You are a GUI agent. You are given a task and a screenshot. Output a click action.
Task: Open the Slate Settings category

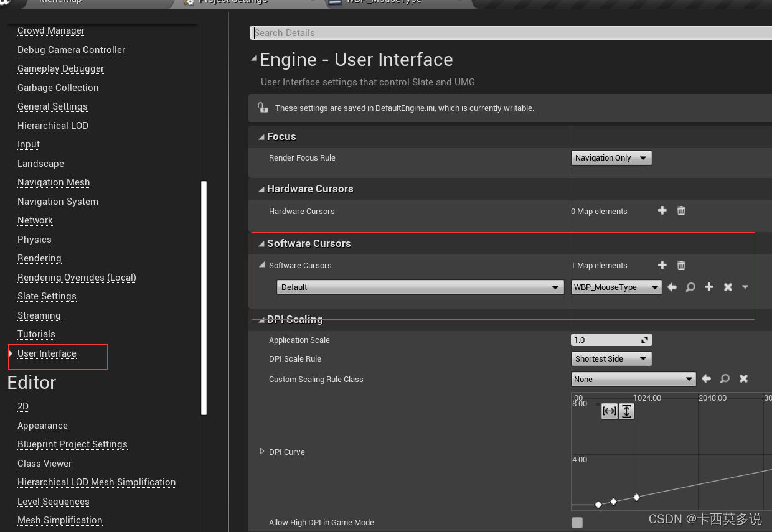pos(47,296)
